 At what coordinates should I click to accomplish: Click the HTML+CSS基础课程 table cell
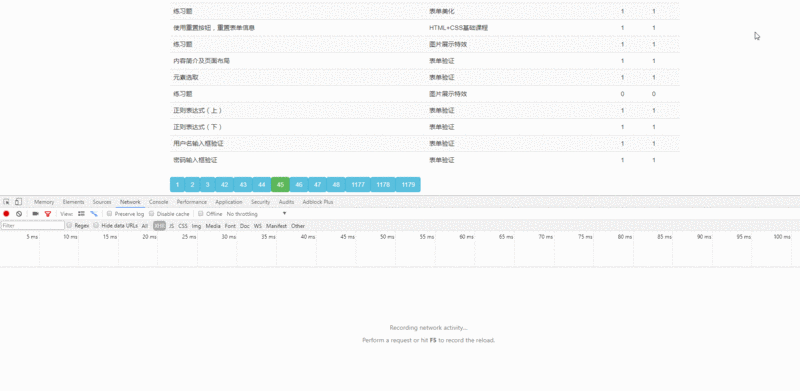pos(458,28)
